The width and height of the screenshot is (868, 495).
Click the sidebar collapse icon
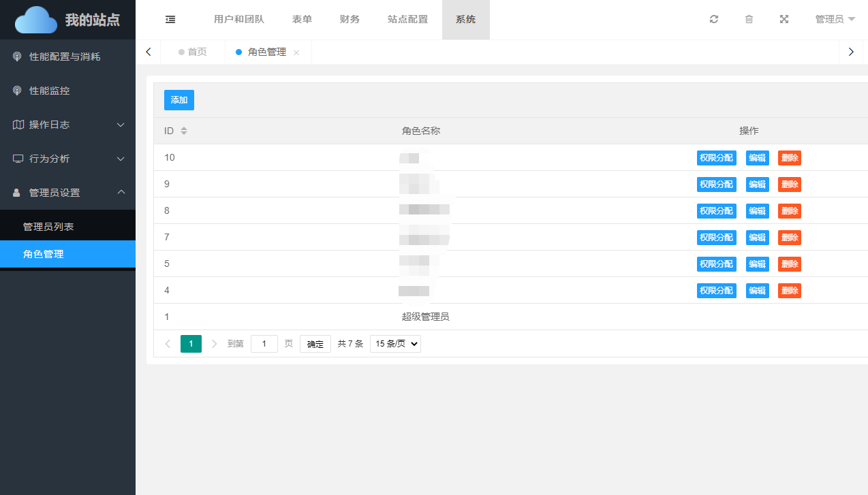point(170,20)
